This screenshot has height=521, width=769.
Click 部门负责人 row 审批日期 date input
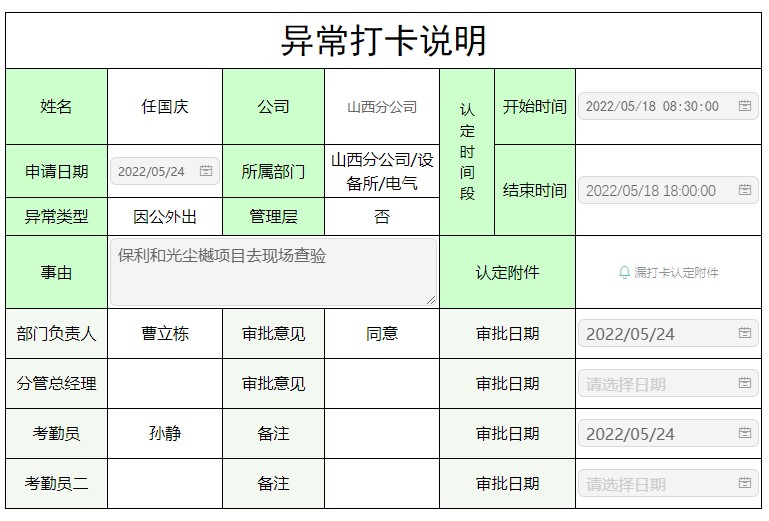click(x=668, y=334)
